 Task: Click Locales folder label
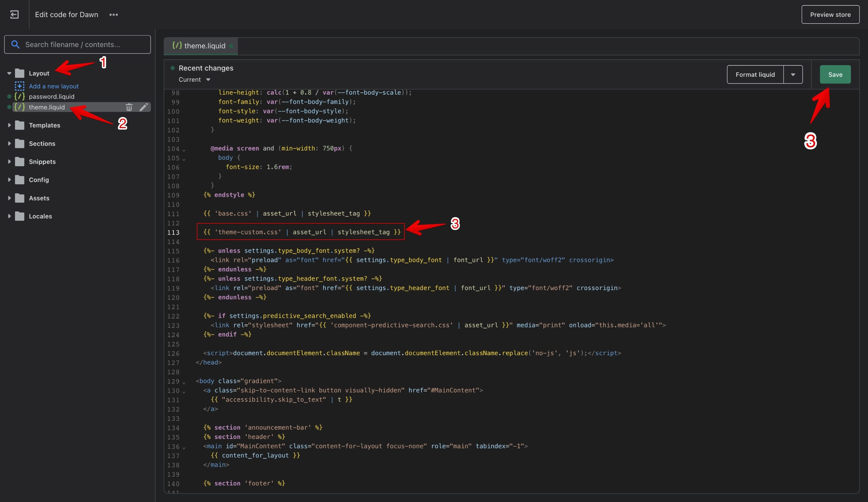tap(40, 216)
